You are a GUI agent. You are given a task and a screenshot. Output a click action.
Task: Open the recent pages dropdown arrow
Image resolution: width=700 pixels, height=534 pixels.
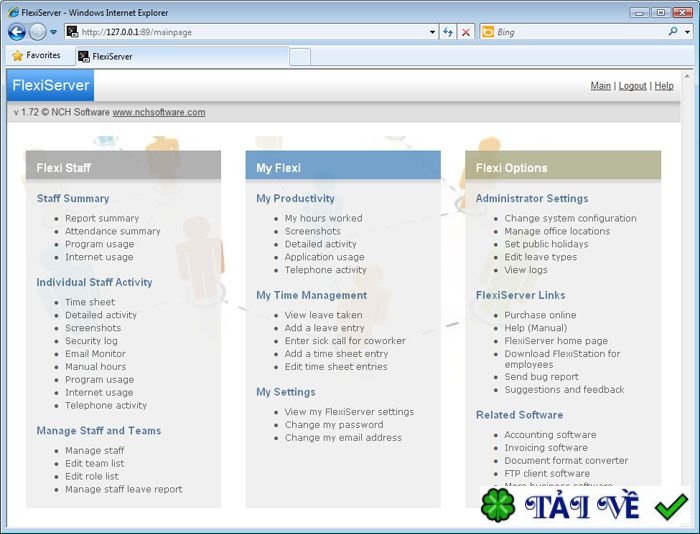pyautogui.click(x=54, y=32)
